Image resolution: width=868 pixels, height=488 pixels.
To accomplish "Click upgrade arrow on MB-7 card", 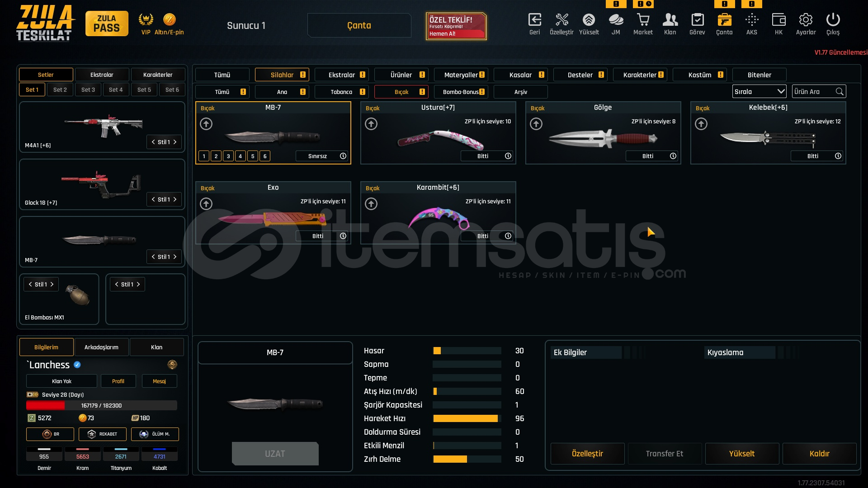I will (x=206, y=124).
